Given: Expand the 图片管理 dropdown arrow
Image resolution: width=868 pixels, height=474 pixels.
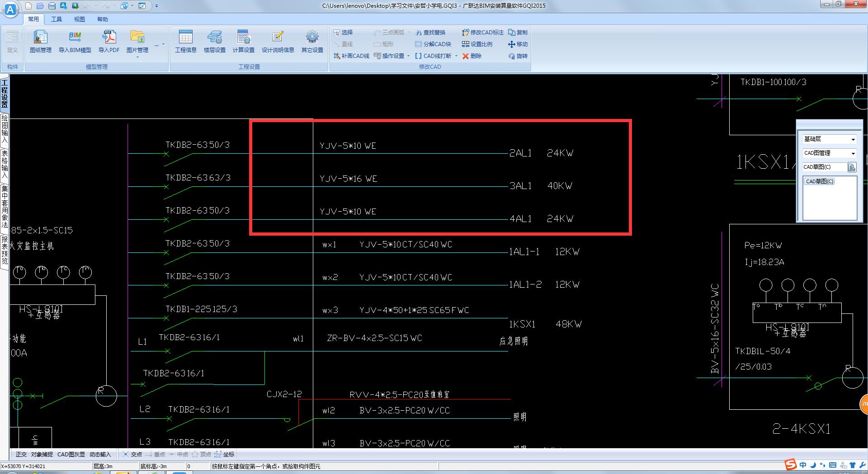Looking at the screenshot, I should coord(137,57).
